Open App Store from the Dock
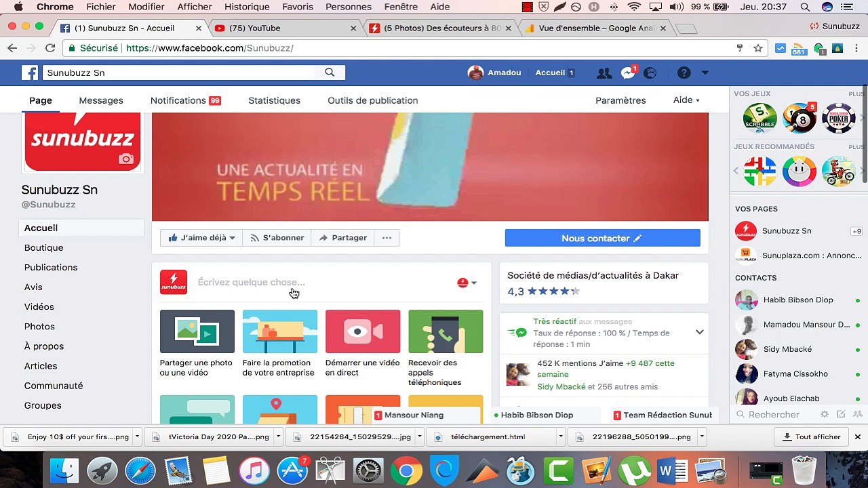868x488 pixels. 292,471
